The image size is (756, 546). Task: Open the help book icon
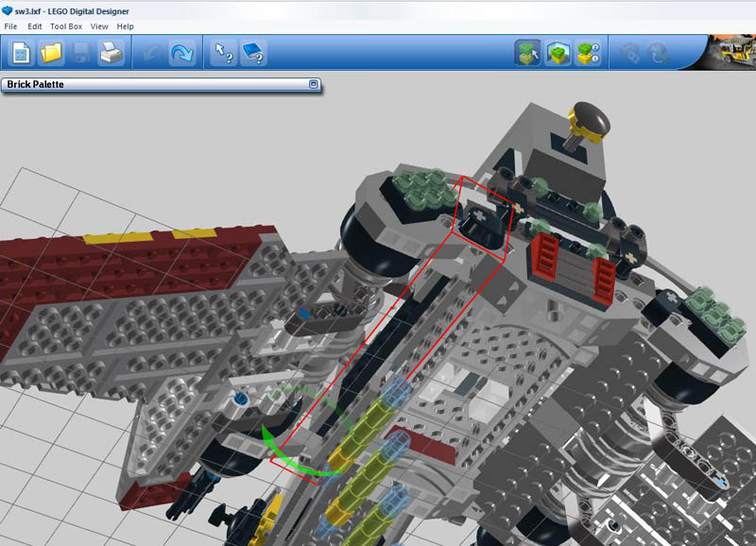[x=253, y=53]
